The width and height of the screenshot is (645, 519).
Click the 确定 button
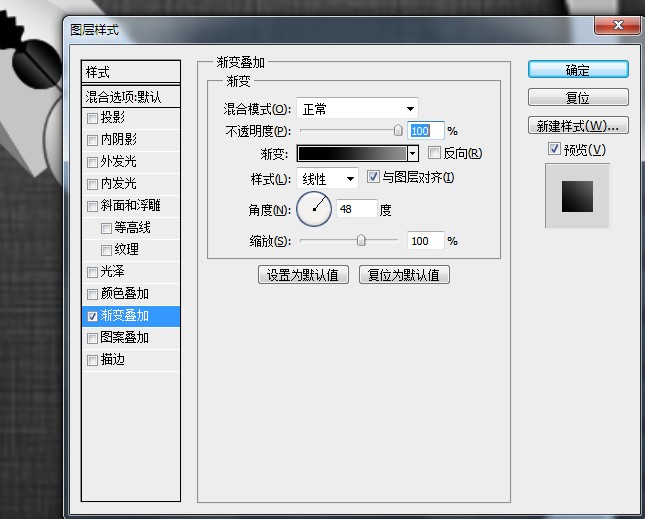click(578, 70)
